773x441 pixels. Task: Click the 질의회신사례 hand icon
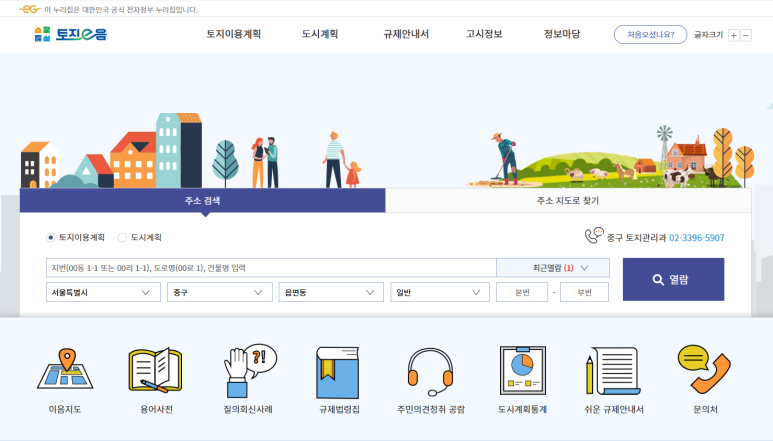[x=249, y=371]
